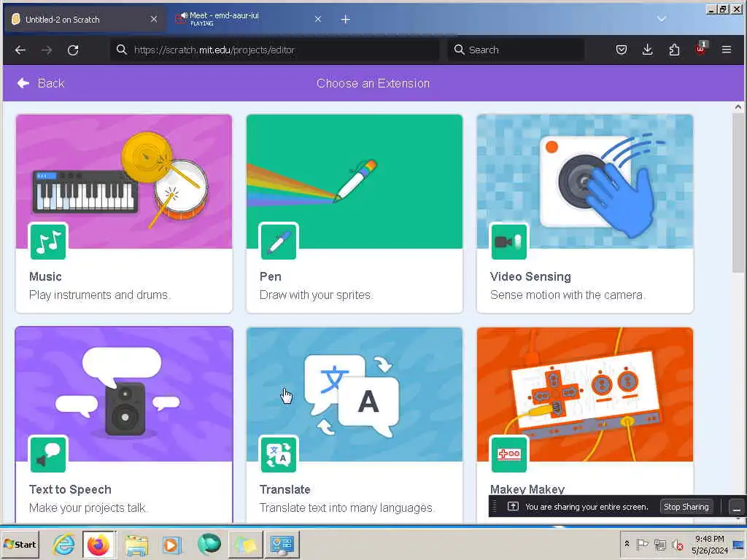Click the muted volume tray icon
This screenshot has height=560, width=747.
(x=678, y=544)
